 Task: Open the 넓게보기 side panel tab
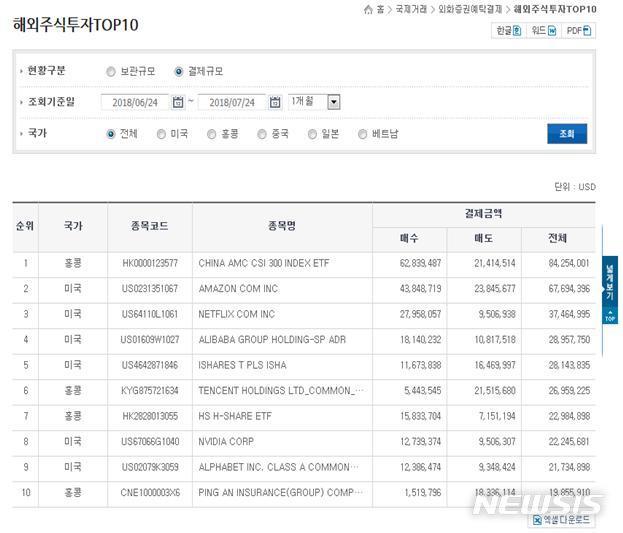point(610,283)
